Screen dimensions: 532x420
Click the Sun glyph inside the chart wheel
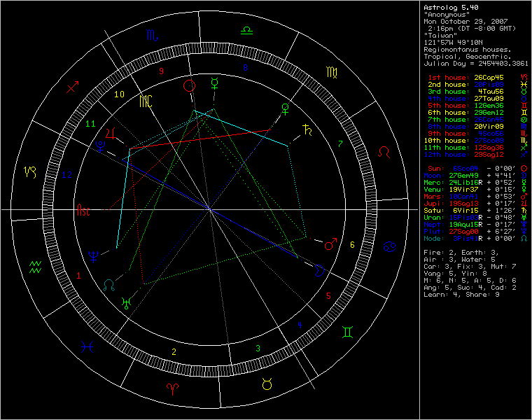[189, 86]
